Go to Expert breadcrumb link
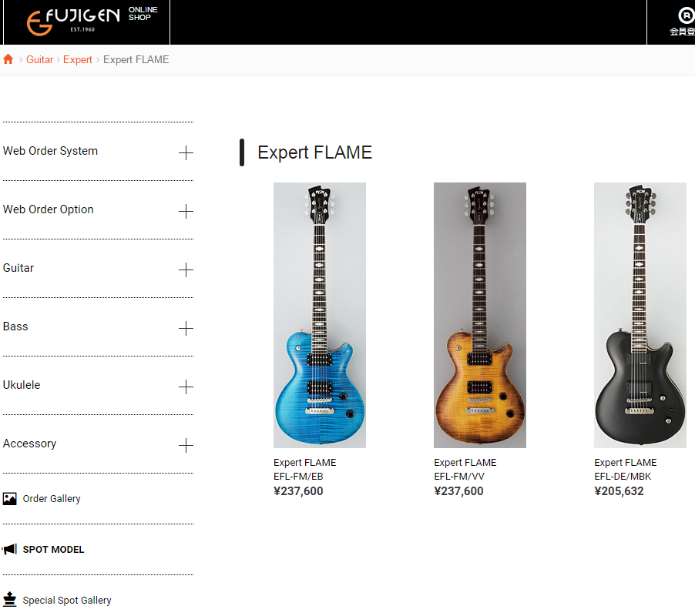 (x=78, y=59)
